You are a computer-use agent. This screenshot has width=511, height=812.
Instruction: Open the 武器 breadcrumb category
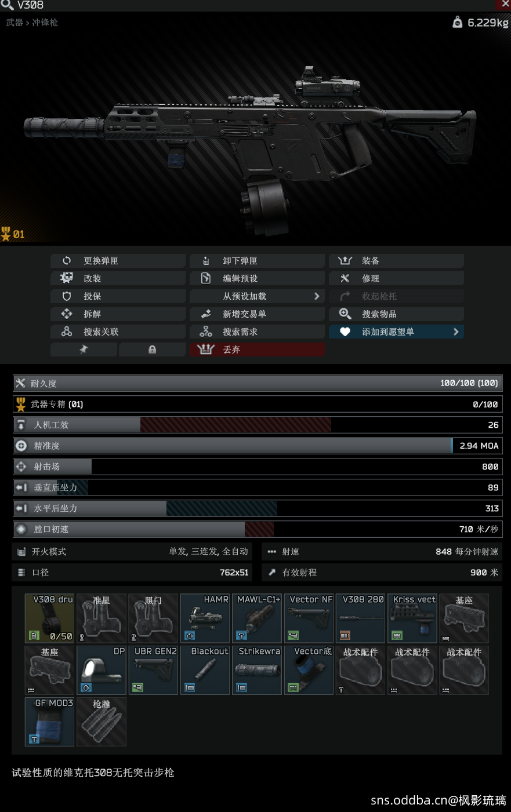pyautogui.click(x=15, y=23)
